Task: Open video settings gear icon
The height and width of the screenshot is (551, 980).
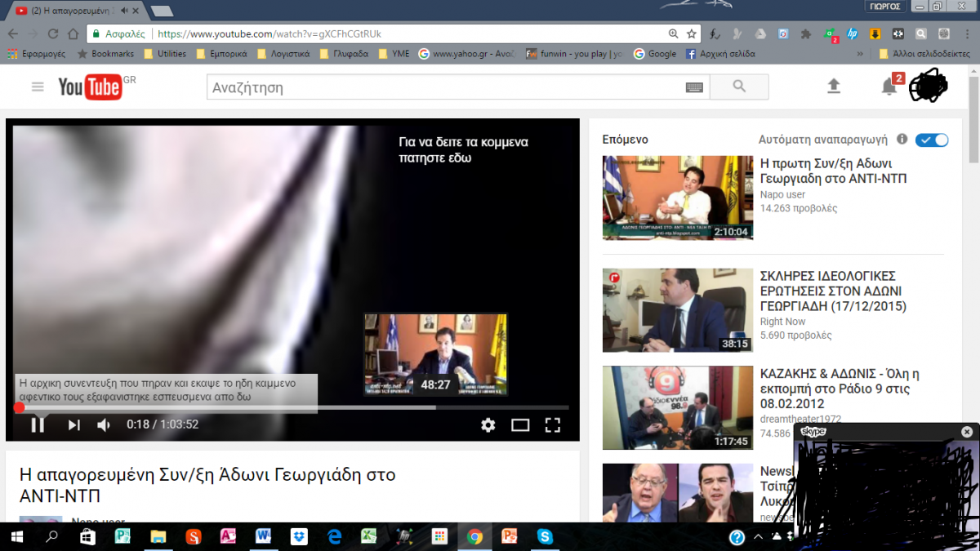Action: point(488,424)
